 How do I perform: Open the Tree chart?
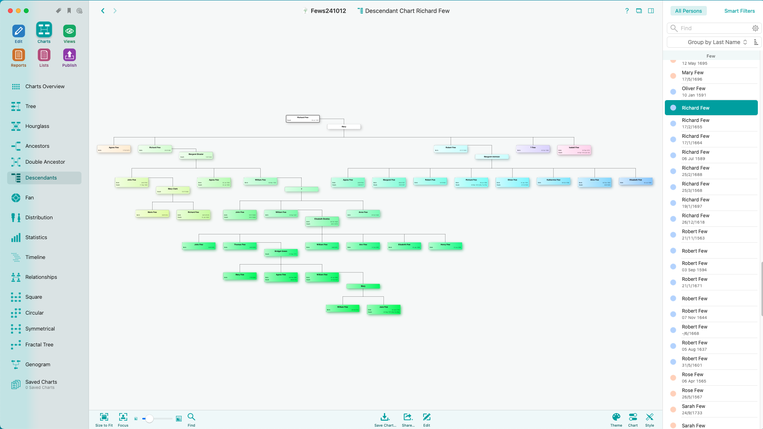tap(44, 106)
